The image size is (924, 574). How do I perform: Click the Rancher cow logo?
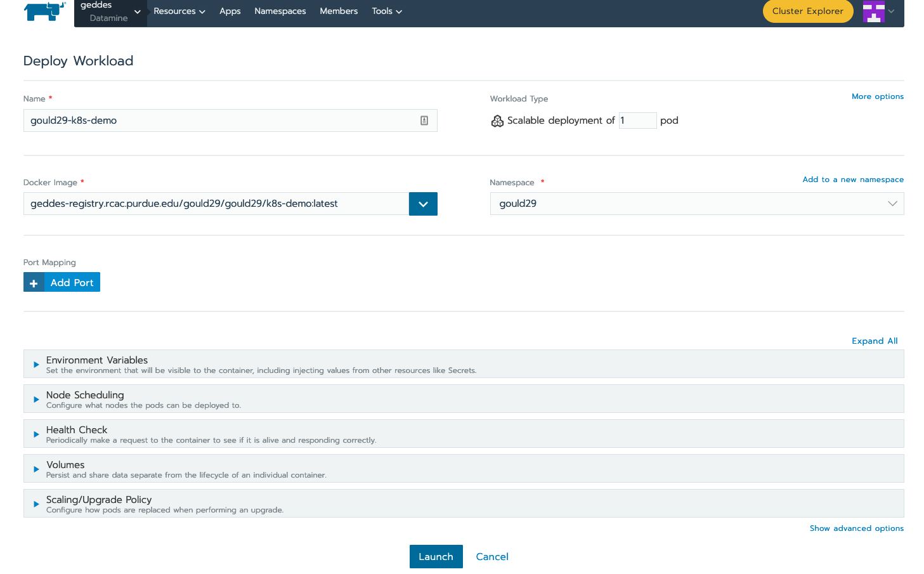(x=43, y=12)
